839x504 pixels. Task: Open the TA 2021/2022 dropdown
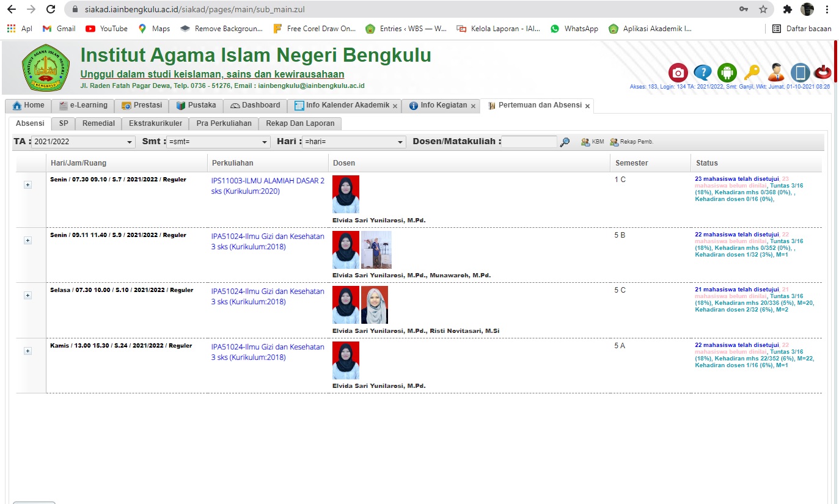pyautogui.click(x=83, y=142)
